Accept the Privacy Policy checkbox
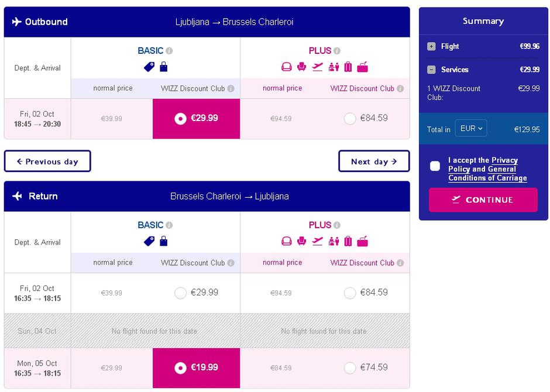550x392 pixels. pos(435,166)
